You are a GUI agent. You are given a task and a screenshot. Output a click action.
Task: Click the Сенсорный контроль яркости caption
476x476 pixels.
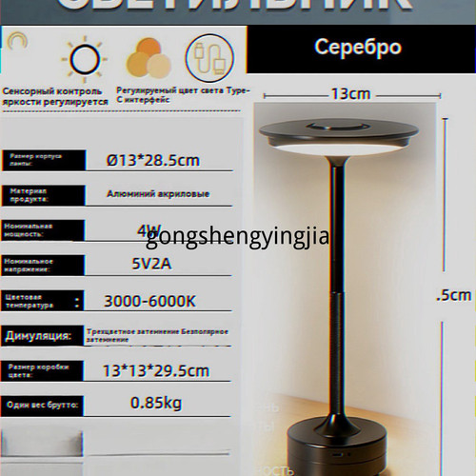point(55,96)
